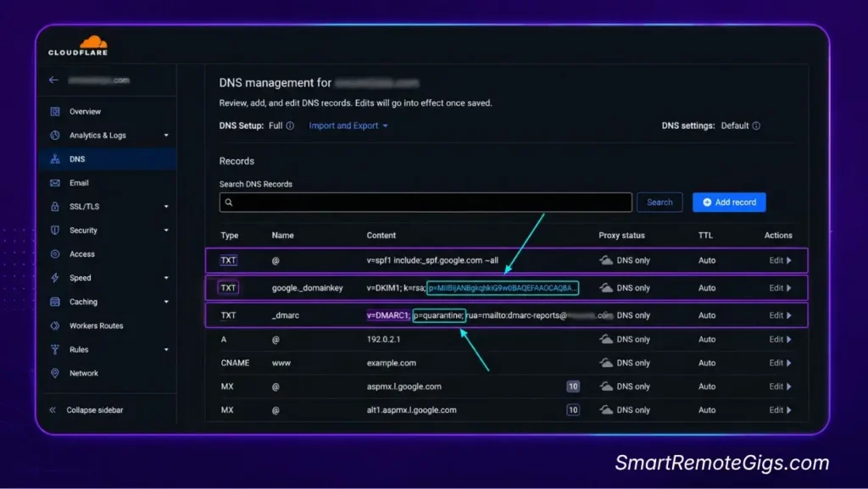This screenshot has height=489, width=868.
Task: Click the Workers Routes diamond icon
Action: (x=55, y=325)
